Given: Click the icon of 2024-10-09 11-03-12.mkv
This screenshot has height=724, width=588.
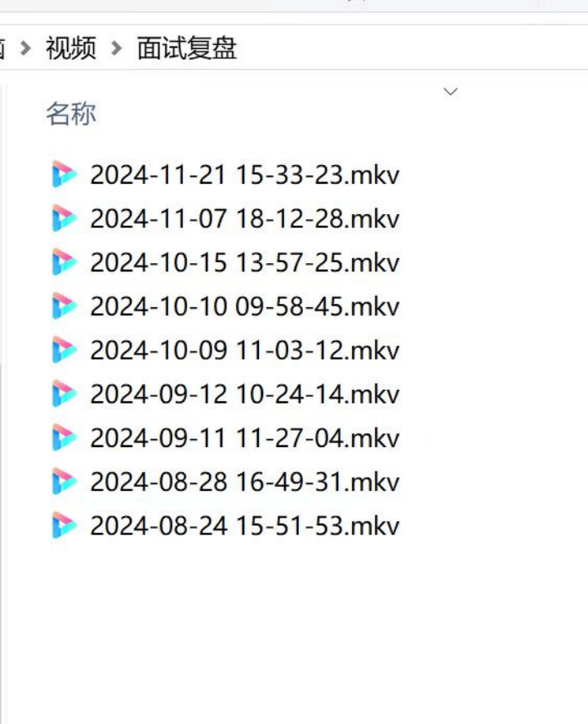Looking at the screenshot, I should (x=65, y=350).
